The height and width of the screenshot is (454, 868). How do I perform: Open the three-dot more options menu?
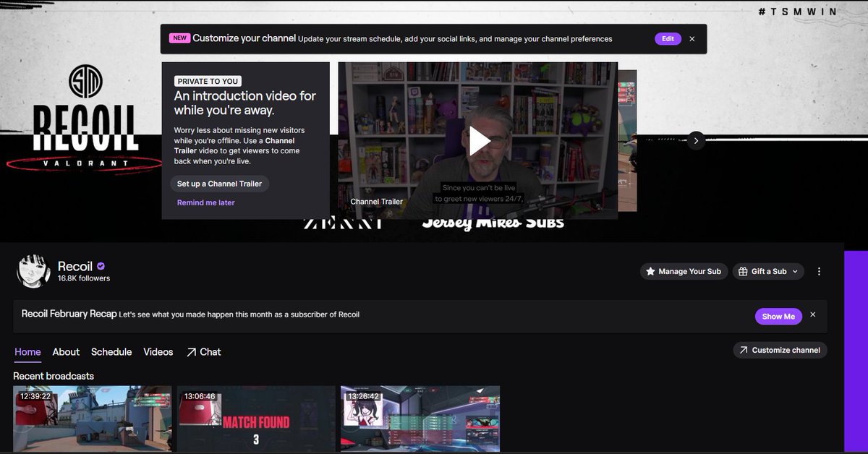[819, 271]
